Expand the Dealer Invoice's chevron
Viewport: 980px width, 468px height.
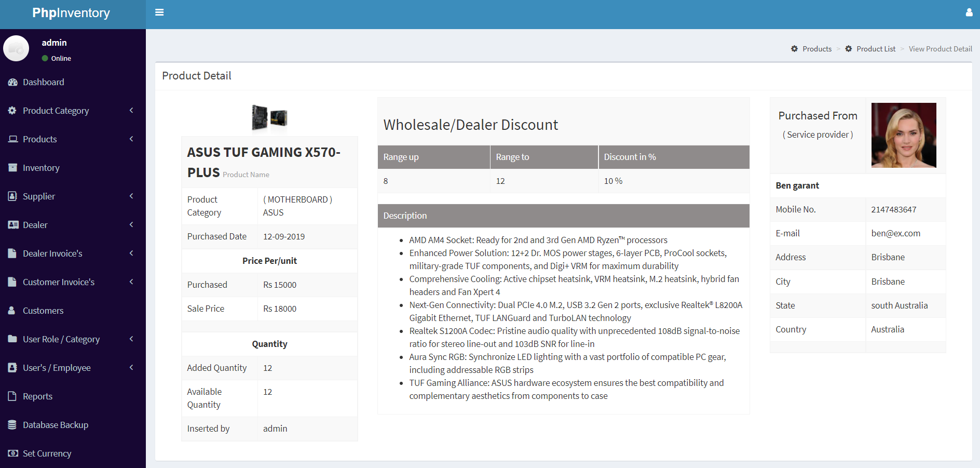(x=131, y=253)
